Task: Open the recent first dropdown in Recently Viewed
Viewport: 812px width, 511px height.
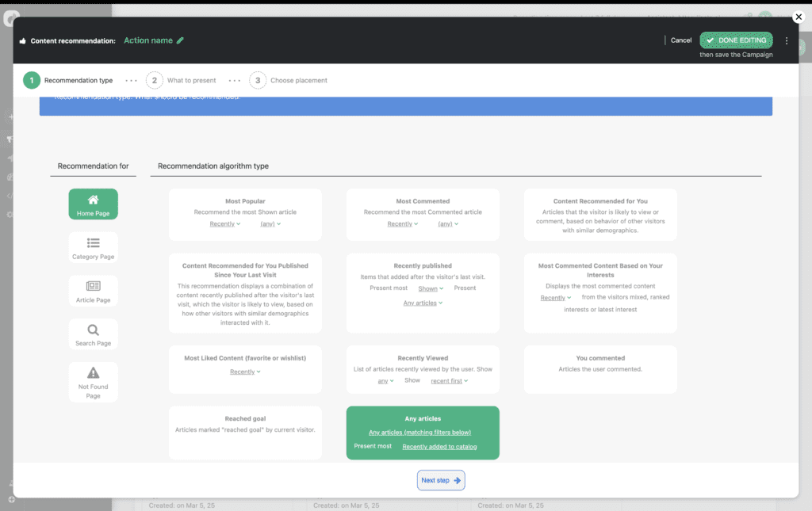Action: [449, 381]
